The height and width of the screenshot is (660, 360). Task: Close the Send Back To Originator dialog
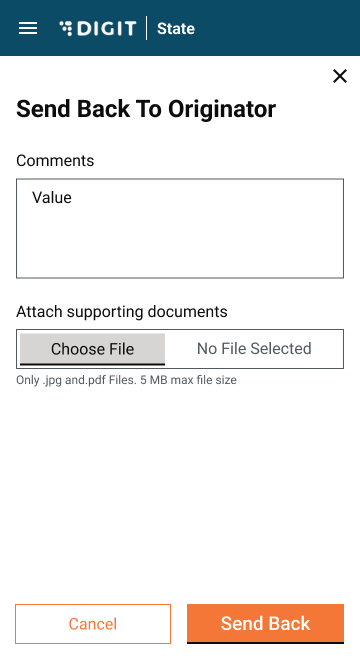340,76
